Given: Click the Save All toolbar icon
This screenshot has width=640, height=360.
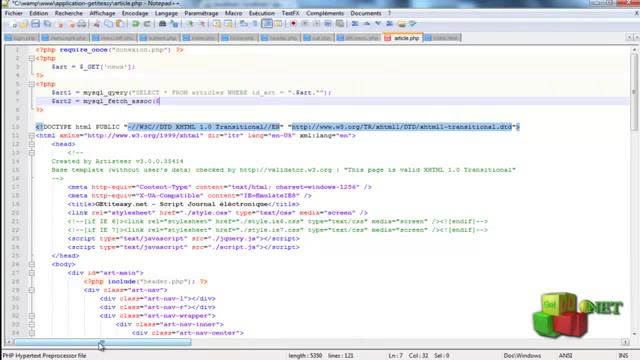Looking at the screenshot, I should click(47, 24).
